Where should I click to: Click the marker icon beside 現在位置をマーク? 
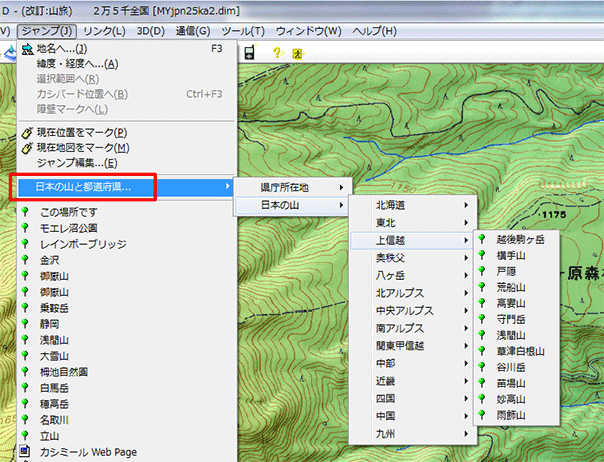coord(26,132)
